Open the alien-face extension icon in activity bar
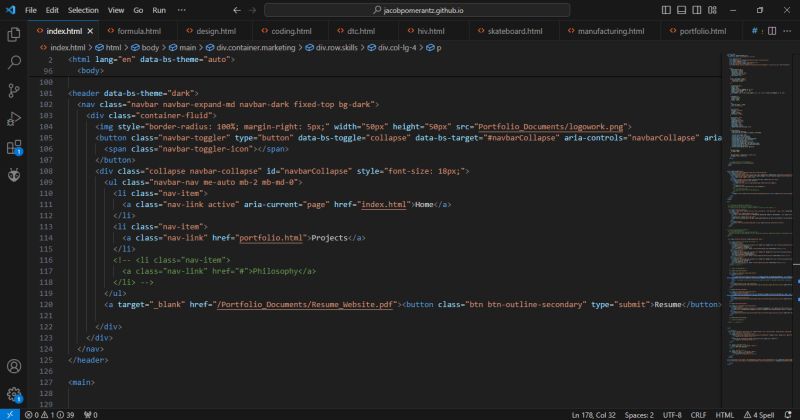Image resolution: width=800 pixels, height=420 pixels. pyautogui.click(x=14, y=175)
